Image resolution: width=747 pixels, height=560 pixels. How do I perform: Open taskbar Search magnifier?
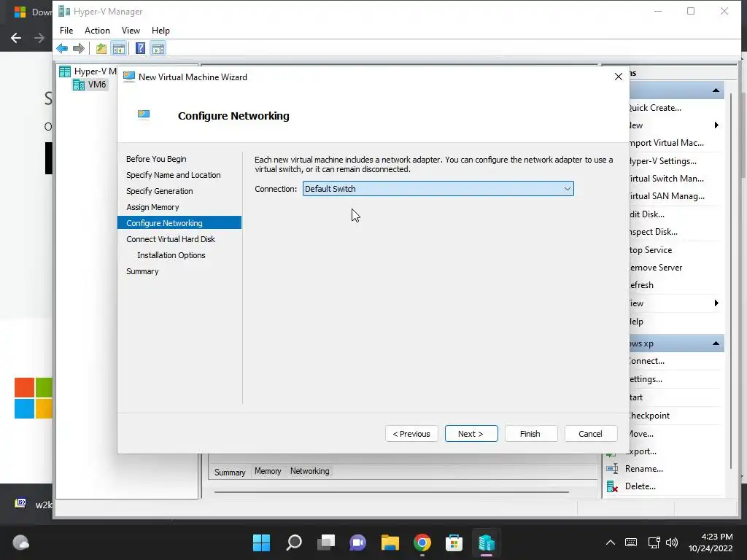pos(293,542)
